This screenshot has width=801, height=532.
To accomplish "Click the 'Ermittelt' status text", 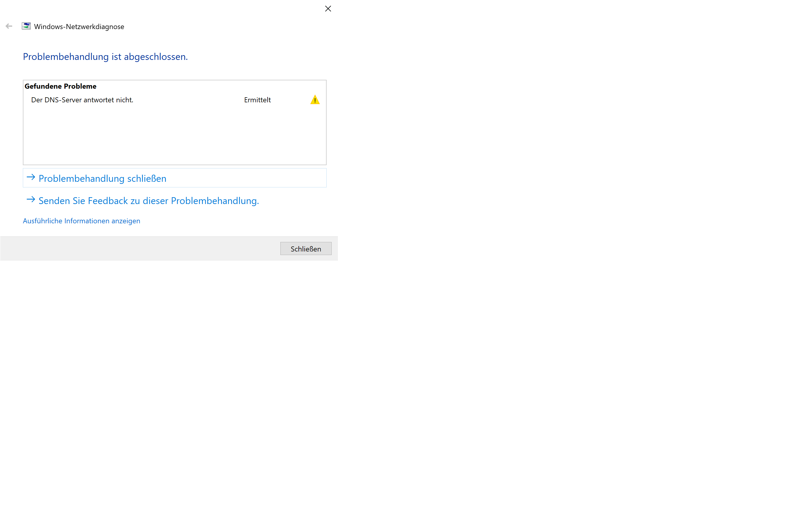I will click(257, 100).
